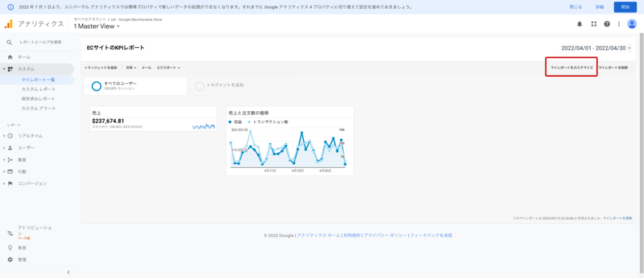Open the エクスポート dropdown menu
Image resolution: width=644 pixels, height=278 pixels.
168,67
